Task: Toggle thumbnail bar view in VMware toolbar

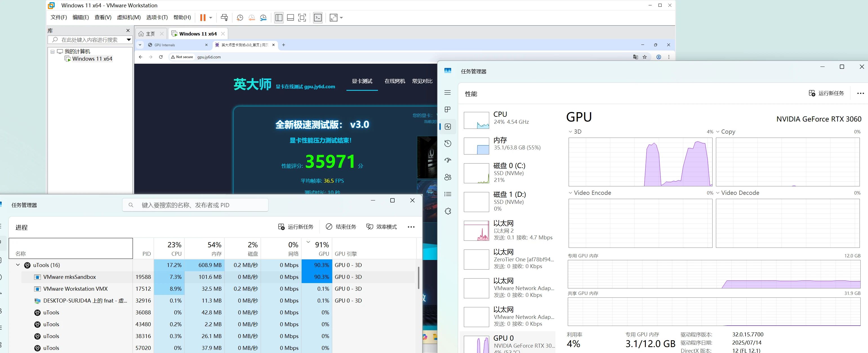Action: [290, 17]
